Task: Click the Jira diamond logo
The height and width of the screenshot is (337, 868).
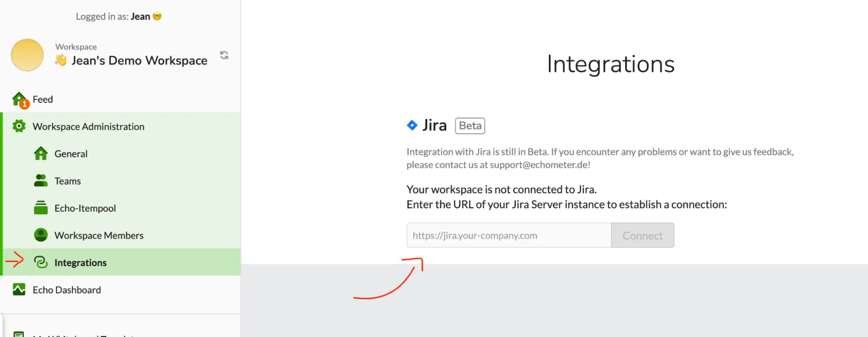Action: (412, 125)
